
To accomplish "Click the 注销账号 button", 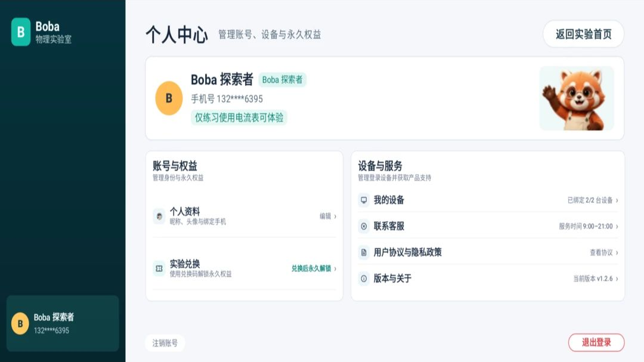I will tap(165, 343).
